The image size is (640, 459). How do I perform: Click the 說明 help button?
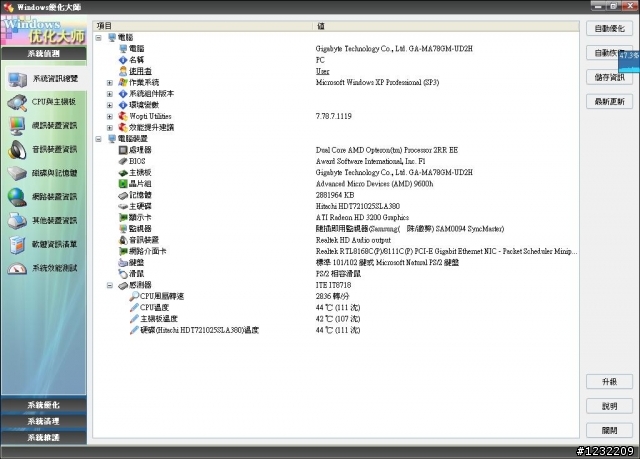609,406
